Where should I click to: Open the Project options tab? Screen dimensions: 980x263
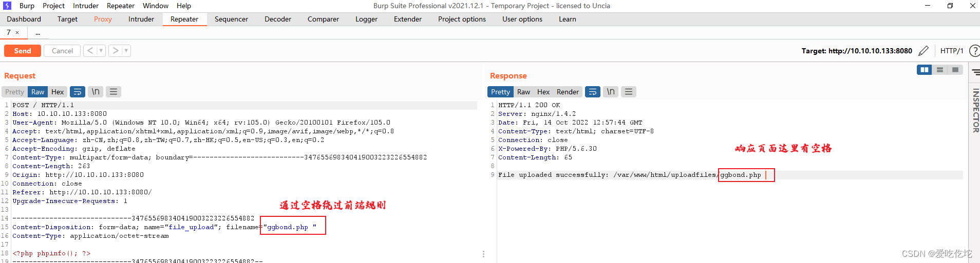click(x=462, y=19)
